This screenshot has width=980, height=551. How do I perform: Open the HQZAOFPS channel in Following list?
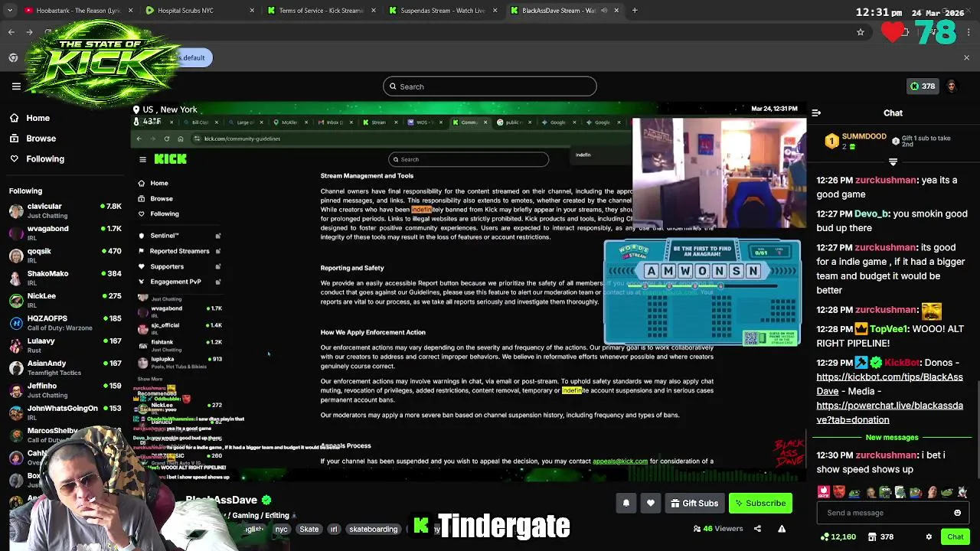click(x=65, y=323)
